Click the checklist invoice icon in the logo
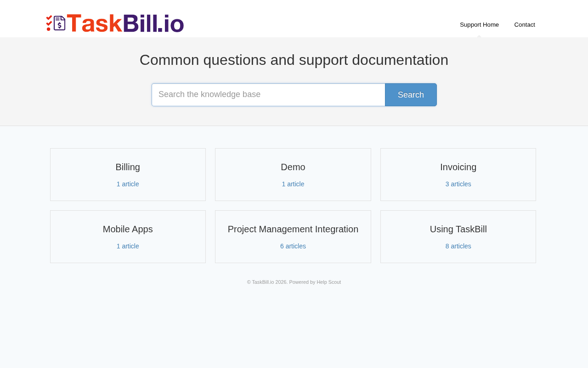Image resolution: width=588 pixels, height=368 pixels. [56, 23]
